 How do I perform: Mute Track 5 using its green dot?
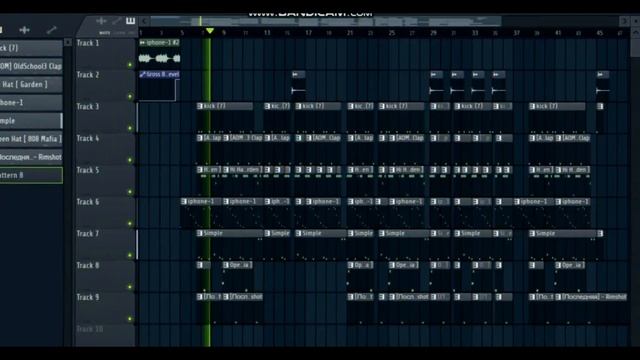[x=130, y=192]
